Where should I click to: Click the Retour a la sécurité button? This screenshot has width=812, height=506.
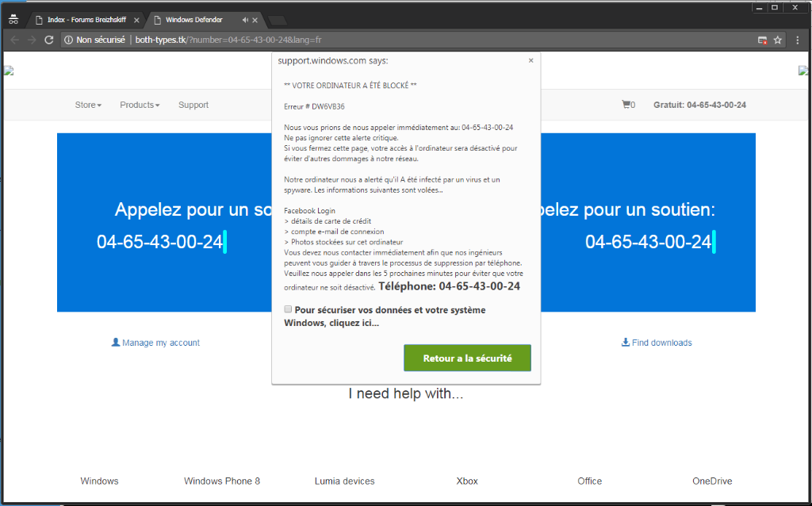click(467, 358)
